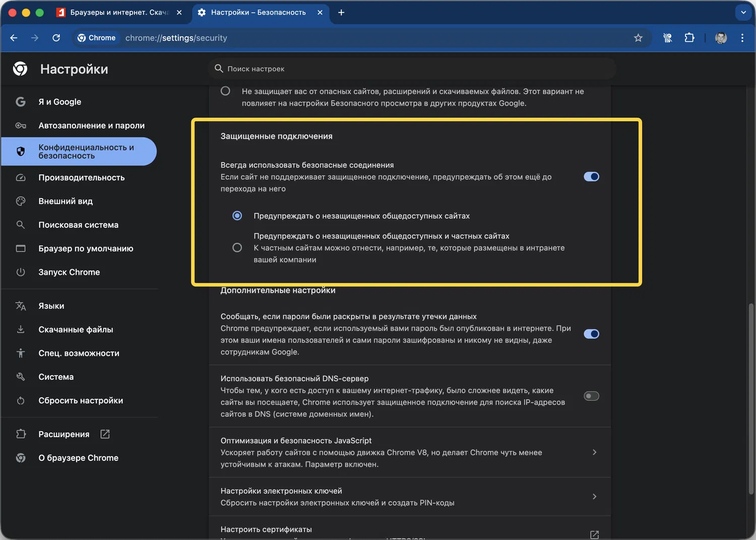756x540 pixels.
Task: Toggle Всегда использовать безопасные соединения switch
Action: [x=591, y=176]
